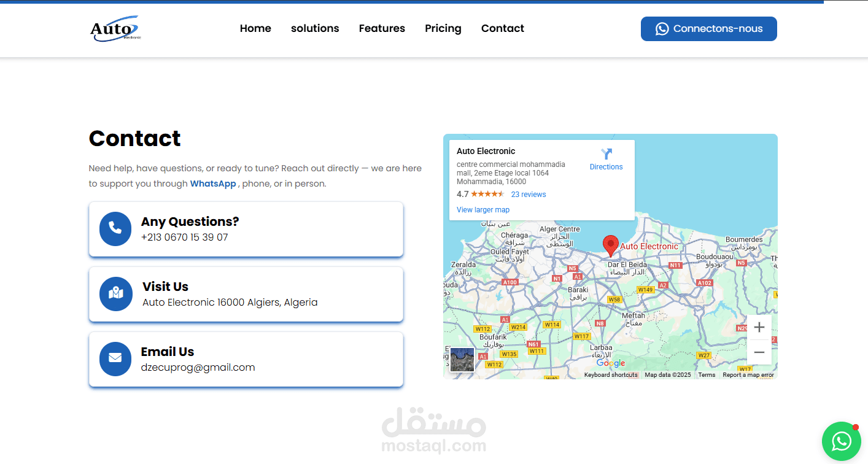Click the Any Questions? heading
The height and width of the screenshot is (464, 868).
point(190,222)
